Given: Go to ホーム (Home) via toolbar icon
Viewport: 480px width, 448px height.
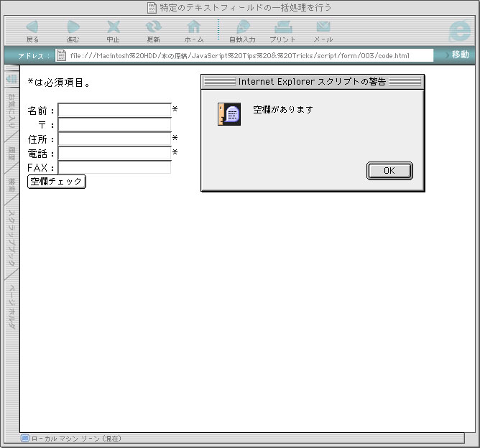Looking at the screenshot, I should [x=193, y=28].
